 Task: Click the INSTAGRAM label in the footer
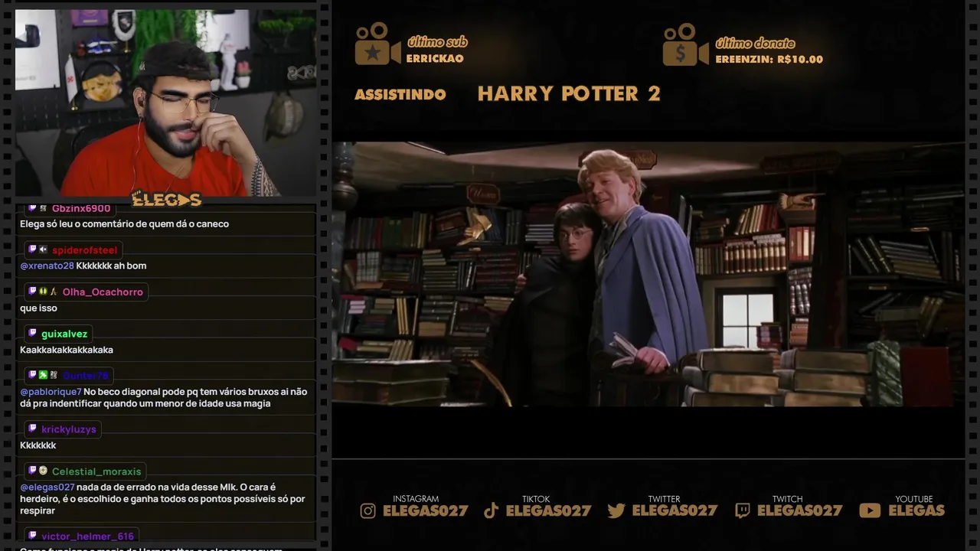pyautogui.click(x=416, y=499)
